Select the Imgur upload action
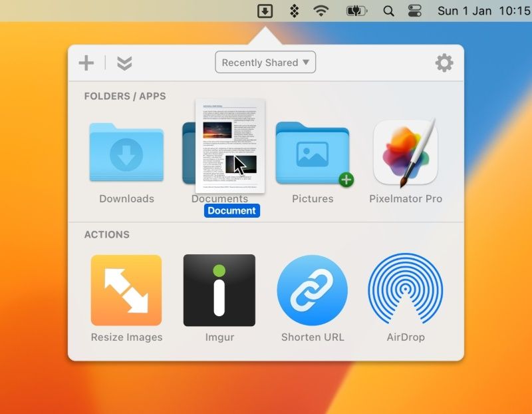This screenshot has height=414, width=532. (219, 290)
